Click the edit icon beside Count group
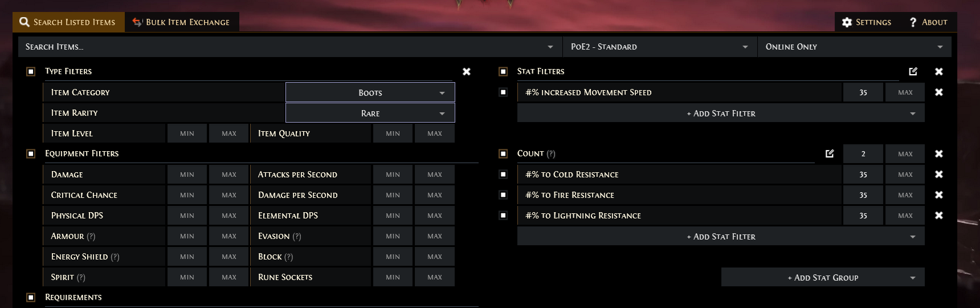980x308 pixels. [830, 153]
